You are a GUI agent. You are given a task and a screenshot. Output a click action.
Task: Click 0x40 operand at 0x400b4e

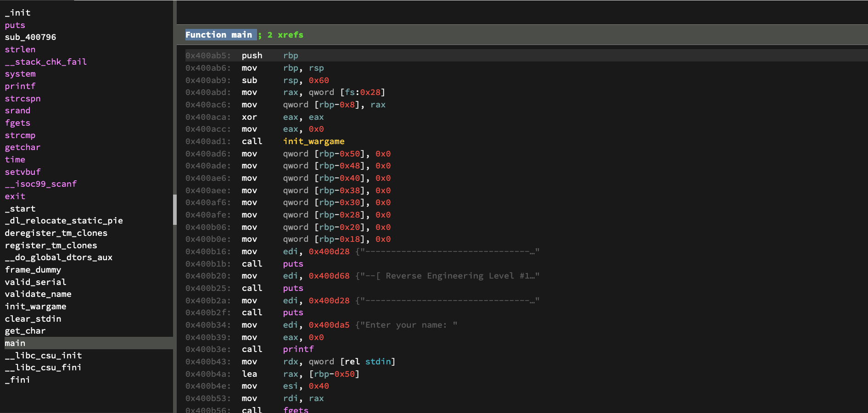click(319, 386)
